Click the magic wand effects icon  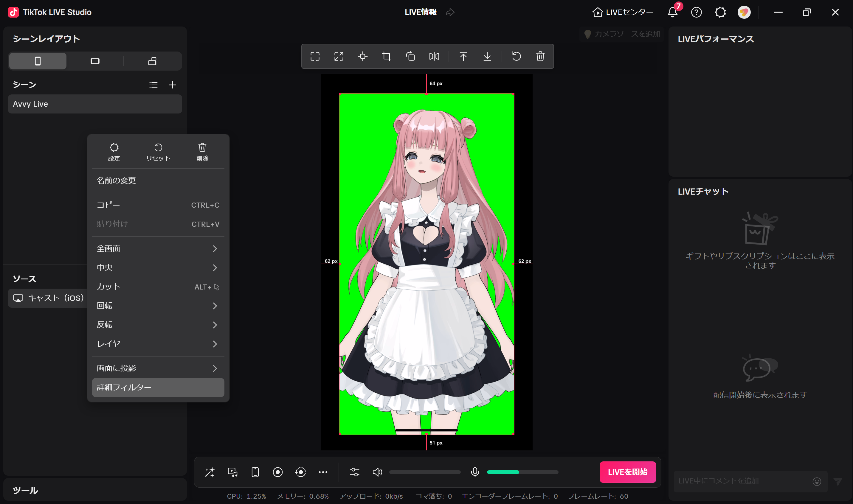click(x=210, y=472)
